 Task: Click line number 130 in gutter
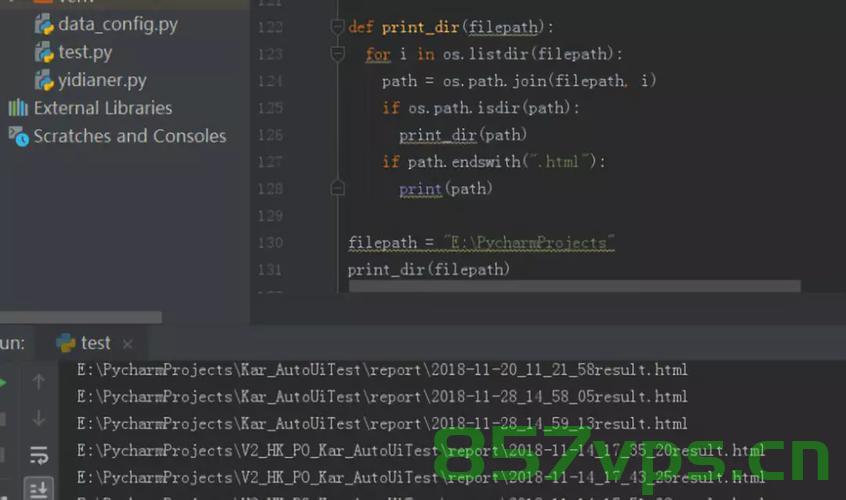[x=270, y=243]
